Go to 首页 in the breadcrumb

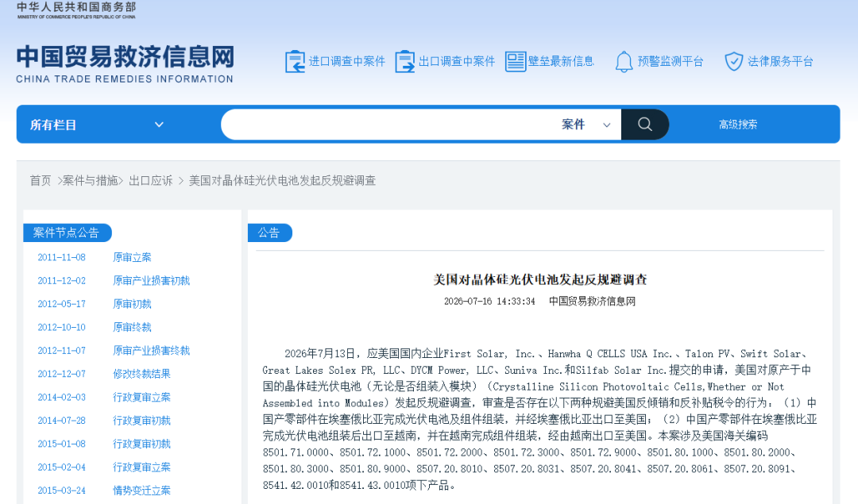click(x=41, y=181)
